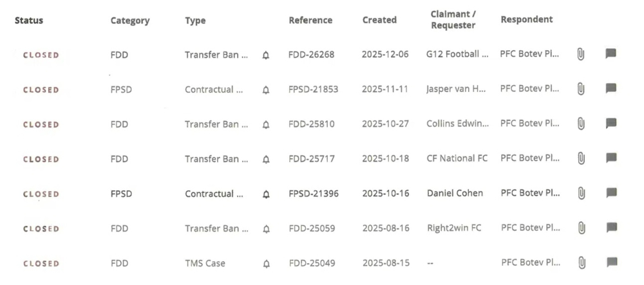Click the Category column header
This screenshot has width=644, height=285.
[x=129, y=21]
